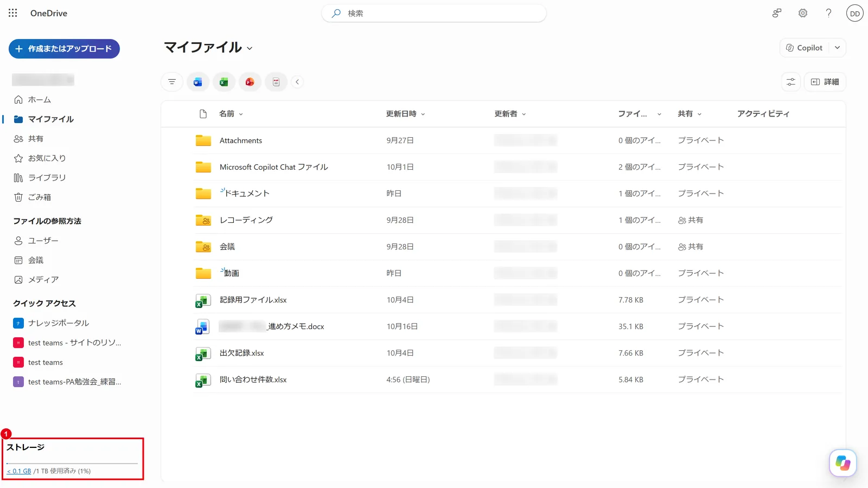Filter files by PDF type

coord(276,82)
